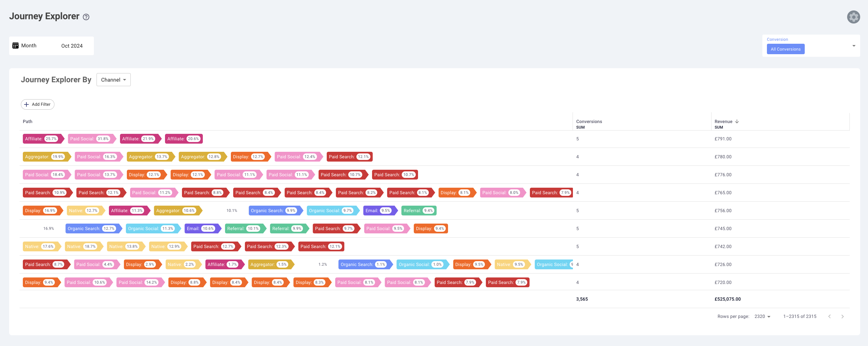Expand the Conversion dropdown arrow
This screenshot has width=868, height=346.
pos(854,46)
